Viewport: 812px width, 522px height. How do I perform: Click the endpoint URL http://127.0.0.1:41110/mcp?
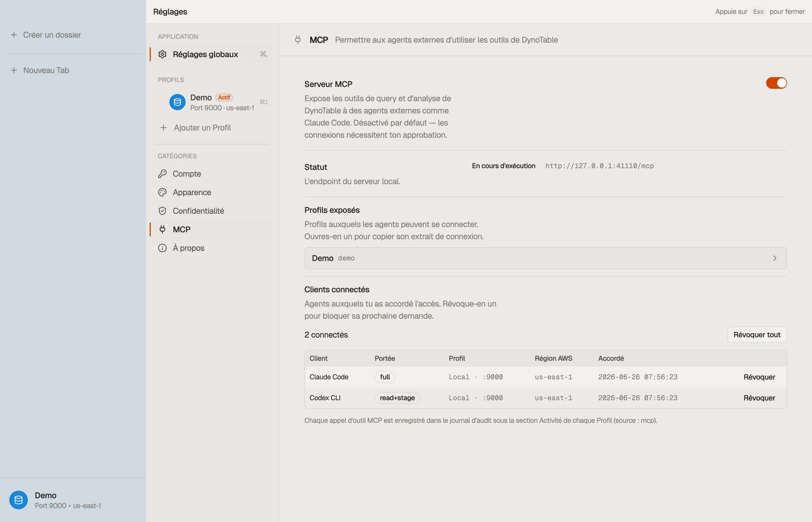click(599, 166)
